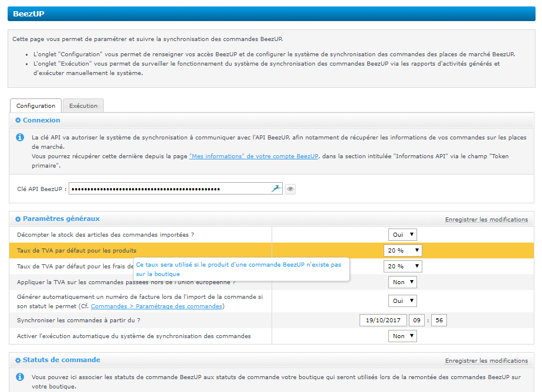The image size is (542, 392).
Task: Open product default TVA rate dropdown
Action: pos(403,250)
